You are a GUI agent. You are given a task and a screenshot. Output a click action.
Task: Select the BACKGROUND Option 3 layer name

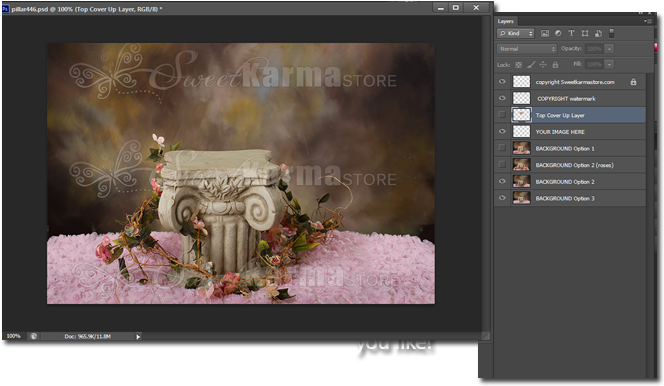565,198
